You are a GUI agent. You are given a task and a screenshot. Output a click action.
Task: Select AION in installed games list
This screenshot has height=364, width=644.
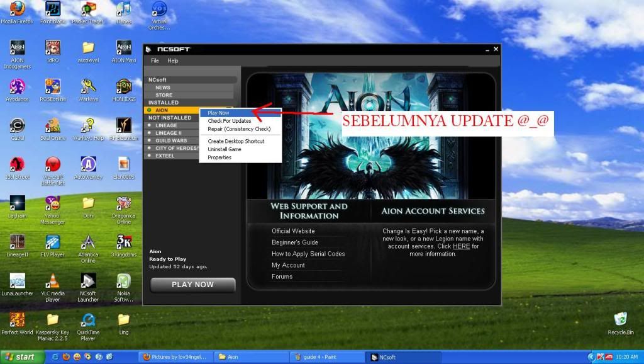172,110
